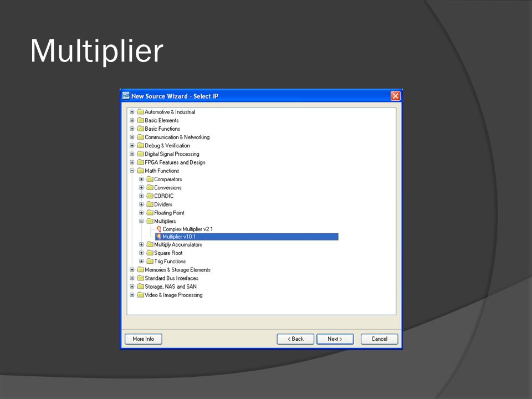Viewport: 532px width, 399px height.
Task: Select the 'Square Root' label
Action: coord(168,253)
